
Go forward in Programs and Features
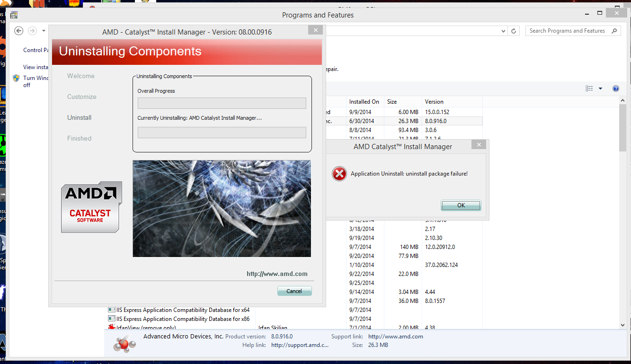(x=32, y=31)
